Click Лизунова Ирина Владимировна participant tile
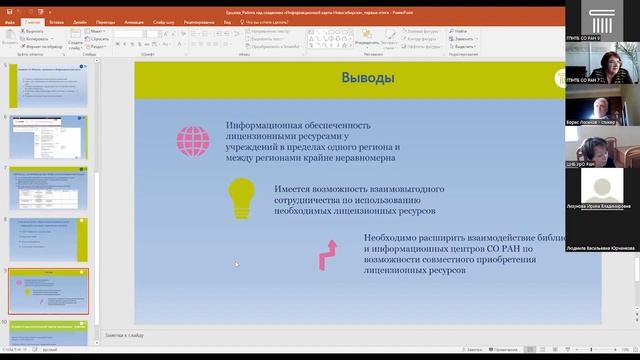The image size is (640, 360). pos(602,189)
